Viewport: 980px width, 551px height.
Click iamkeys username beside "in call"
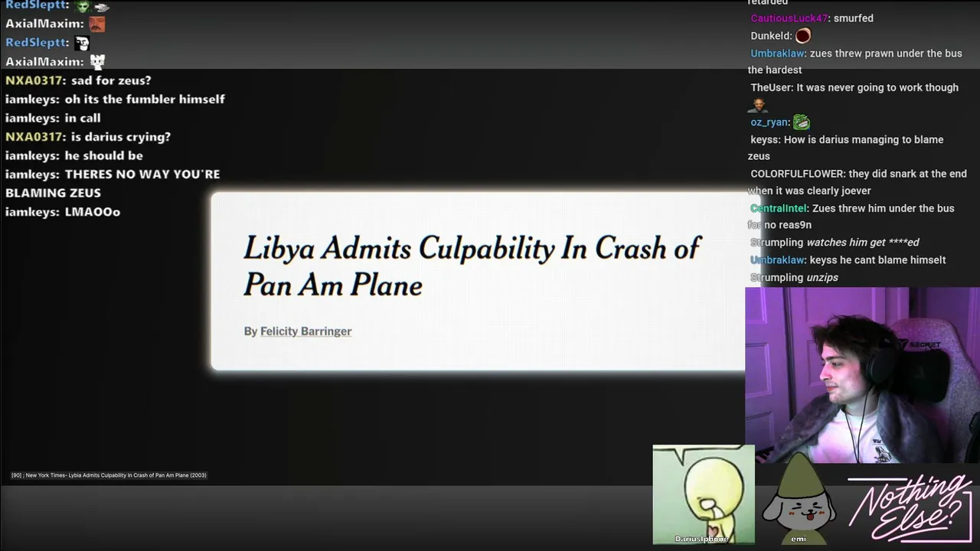pos(31,118)
